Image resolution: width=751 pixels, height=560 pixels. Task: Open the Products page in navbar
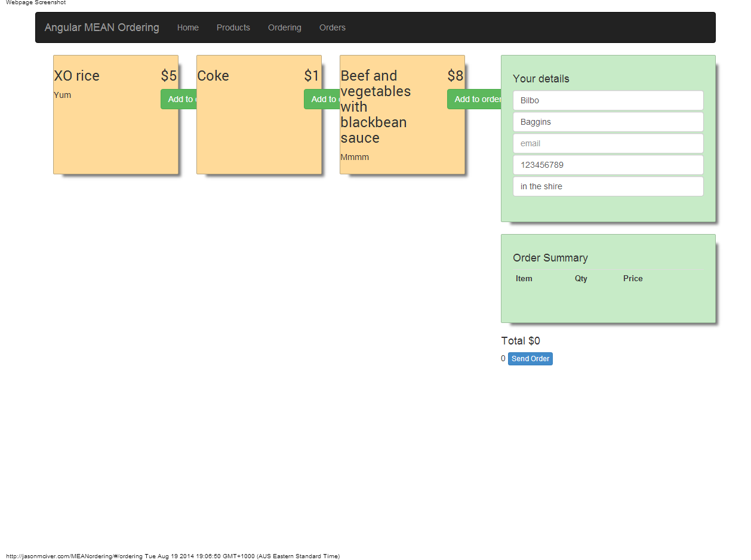pyautogui.click(x=233, y=27)
